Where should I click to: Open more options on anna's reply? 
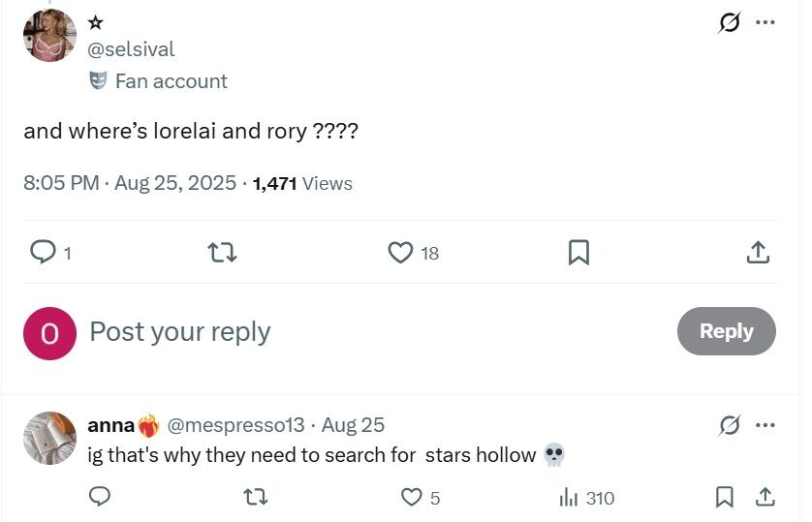765,425
